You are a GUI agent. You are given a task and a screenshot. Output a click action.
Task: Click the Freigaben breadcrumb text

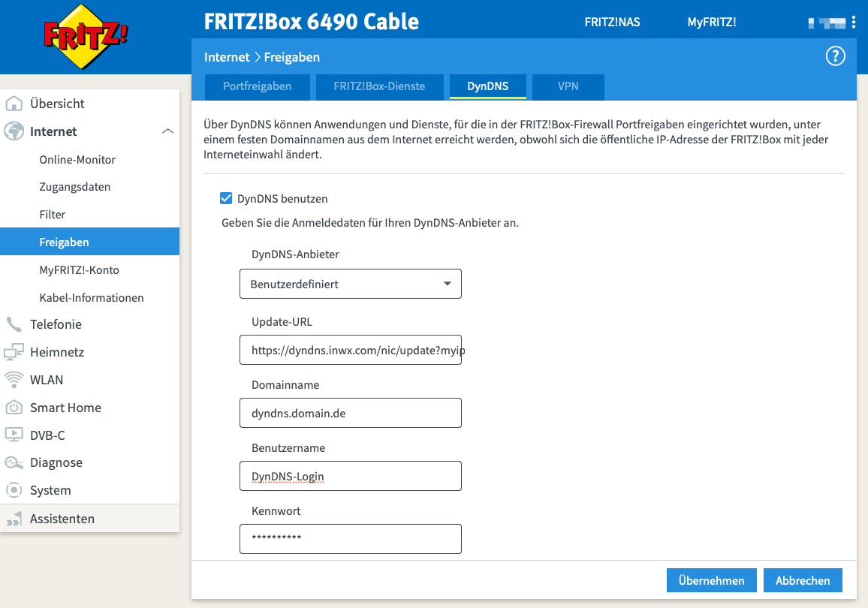(292, 57)
